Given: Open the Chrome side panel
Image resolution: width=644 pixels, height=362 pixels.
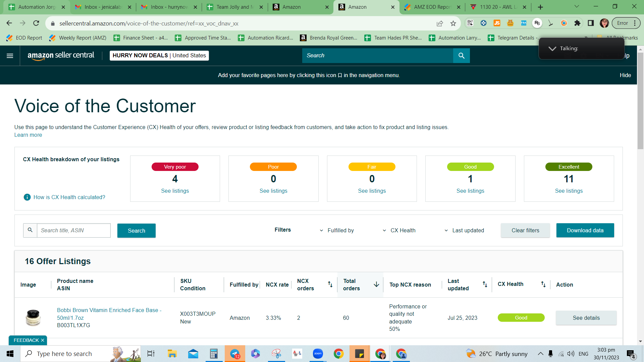Looking at the screenshot, I should 591,23.
